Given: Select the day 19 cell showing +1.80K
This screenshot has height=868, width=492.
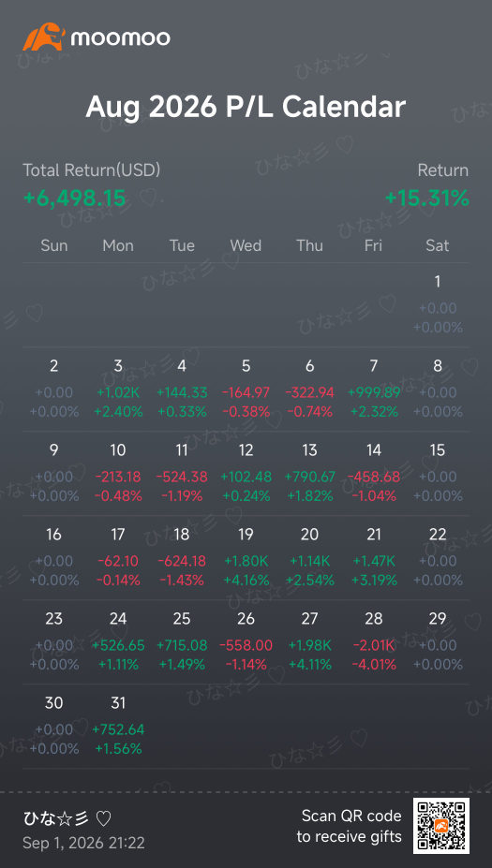Looking at the screenshot, I should coord(246,559).
